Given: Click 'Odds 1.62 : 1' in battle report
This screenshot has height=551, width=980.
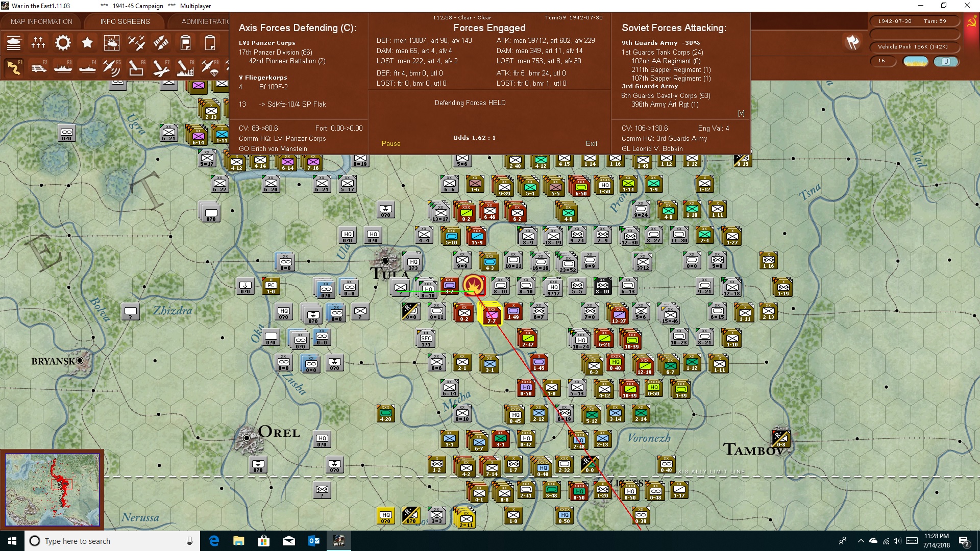Looking at the screenshot, I should coord(474,138).
